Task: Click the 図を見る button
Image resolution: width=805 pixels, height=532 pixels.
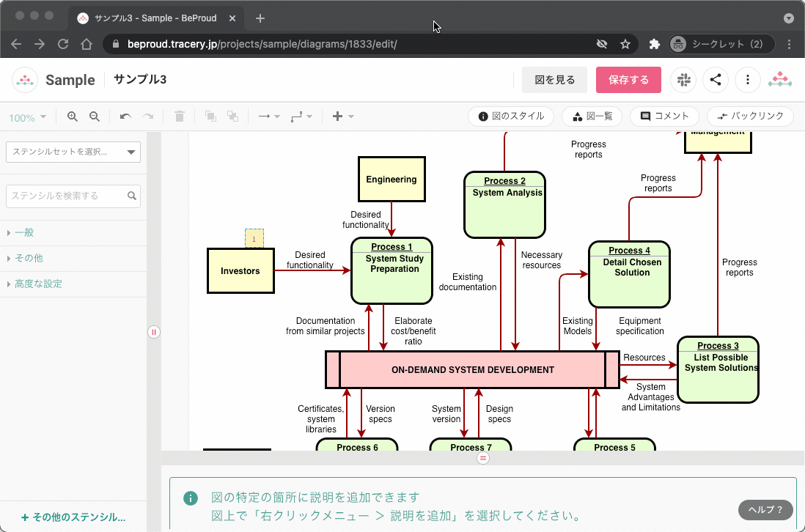Action: click(x=554, y=80)
